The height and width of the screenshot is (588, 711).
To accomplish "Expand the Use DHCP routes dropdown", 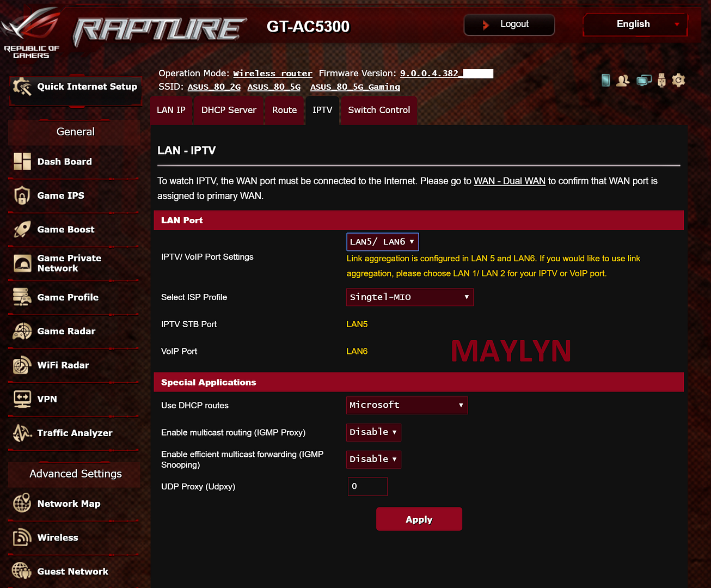I will [407, 405].
